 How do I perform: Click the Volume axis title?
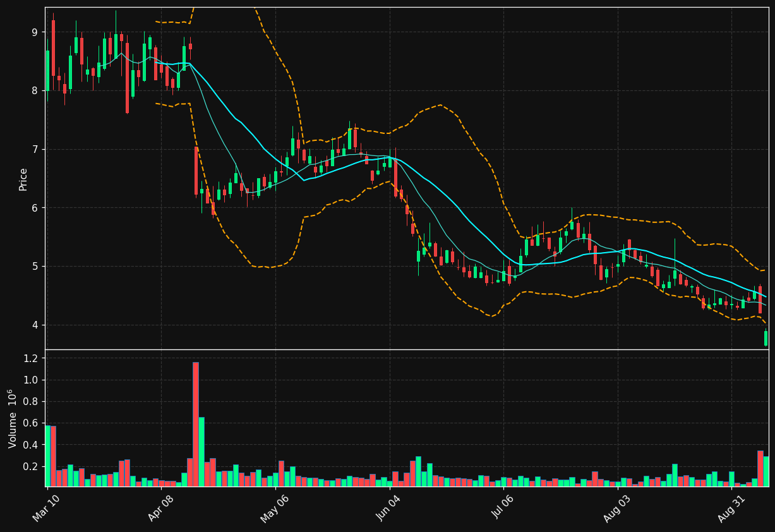pyautogui.click(x=12, y=418)
